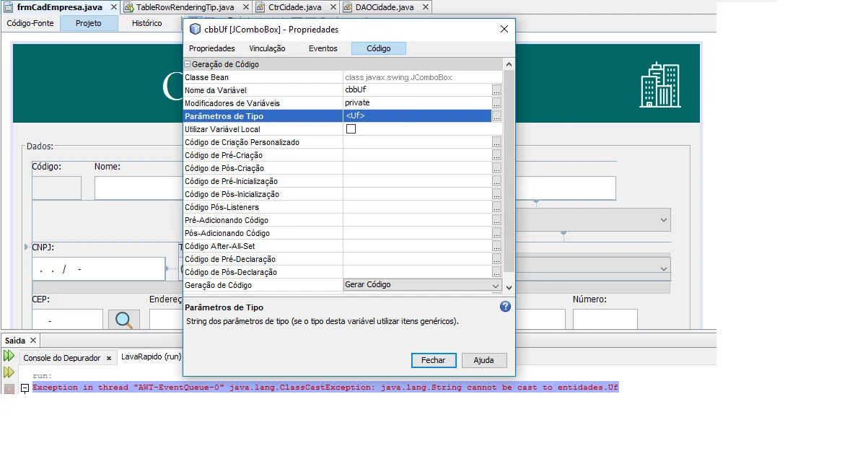Toggle the Utilizar Variável Local checkbox

351,129
